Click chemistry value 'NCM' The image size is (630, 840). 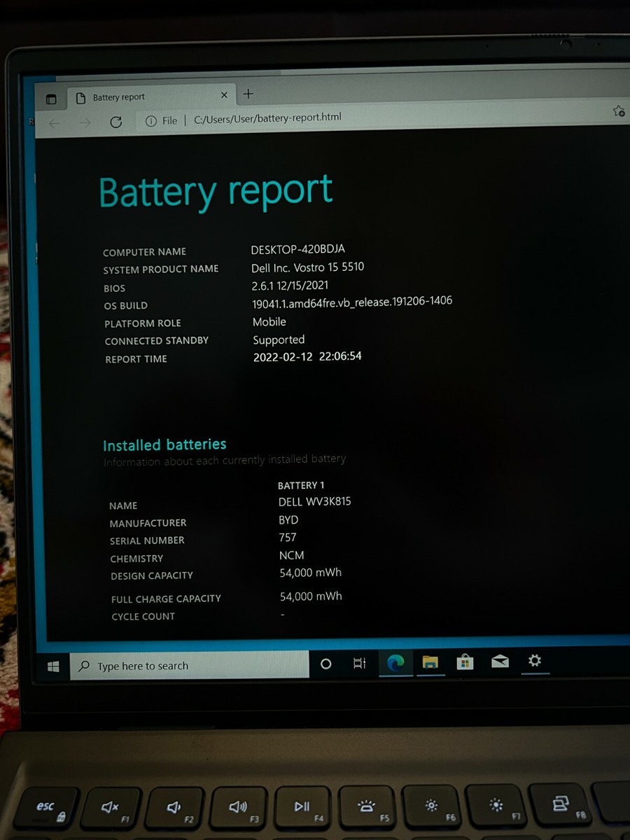click(x=292, y=555)
